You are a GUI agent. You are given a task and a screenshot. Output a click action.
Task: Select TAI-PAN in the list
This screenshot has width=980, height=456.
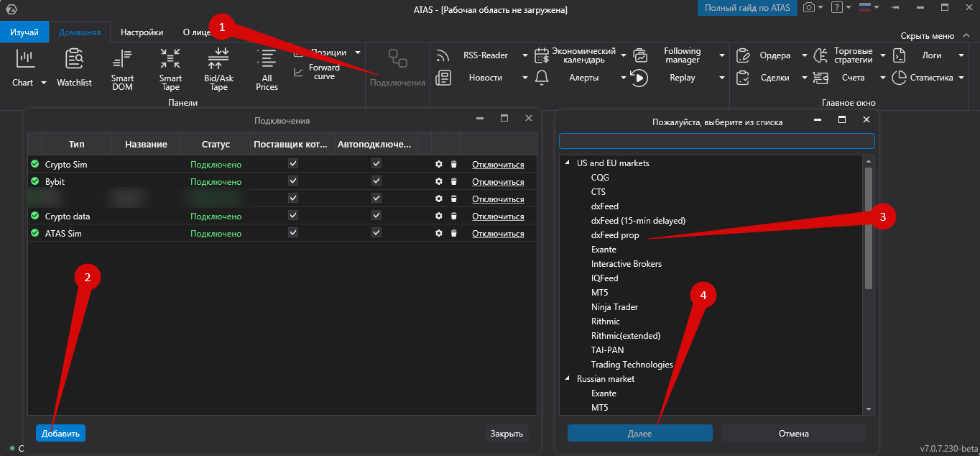607,350
